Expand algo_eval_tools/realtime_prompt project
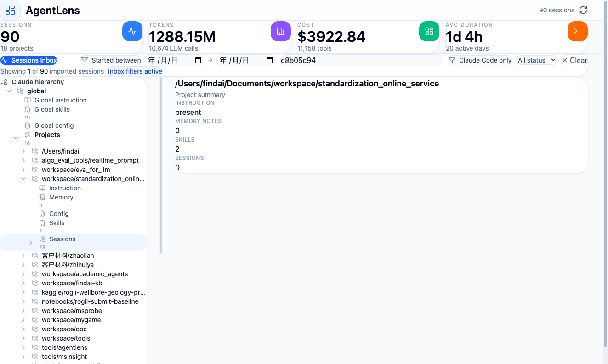Viewport: 608px width, 364px height. (x=23, y=160)
